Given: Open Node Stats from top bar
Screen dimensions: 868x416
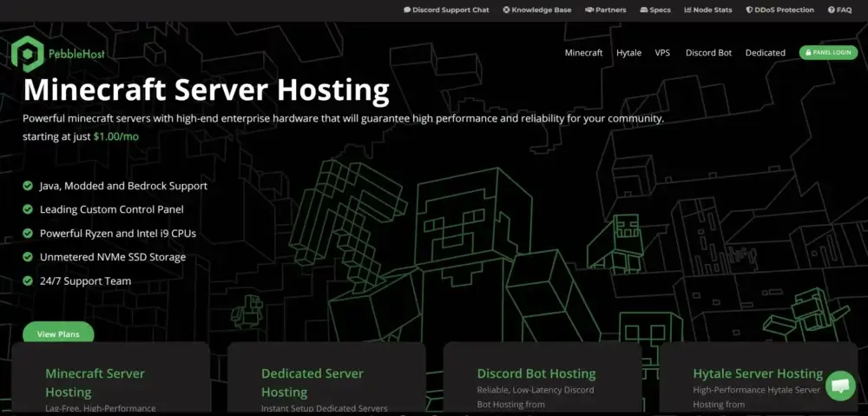Looking at the screenshot, I should pyautogui.click(x=708, y=10).
